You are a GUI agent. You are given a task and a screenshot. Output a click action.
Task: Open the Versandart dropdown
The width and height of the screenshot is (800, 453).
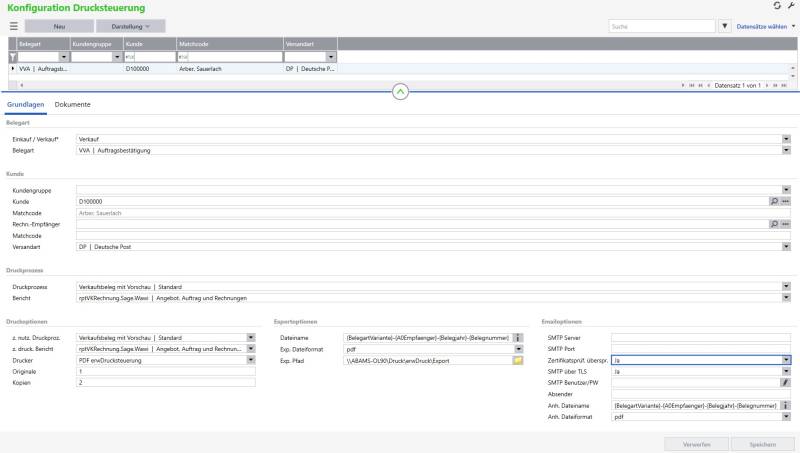coord(786,245)
